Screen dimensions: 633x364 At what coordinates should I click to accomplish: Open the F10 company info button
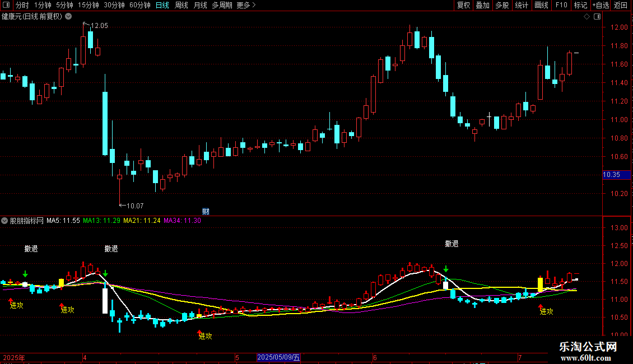click(x=561, y=5)
